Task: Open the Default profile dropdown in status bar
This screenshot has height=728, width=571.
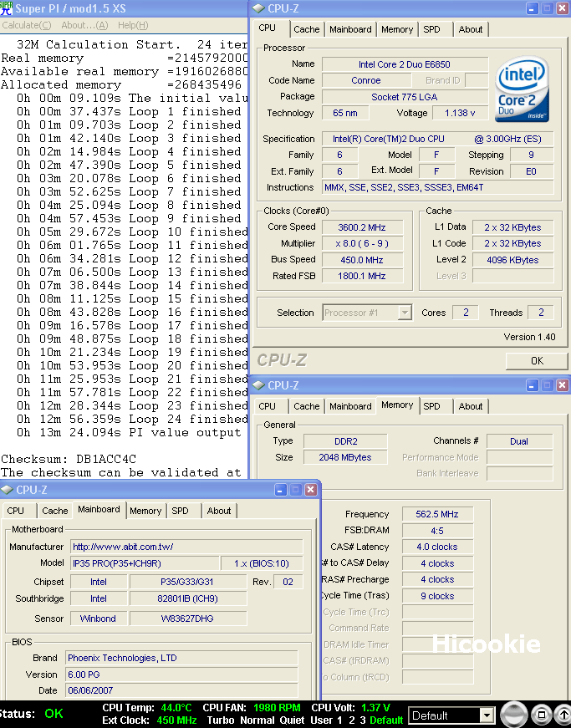Action: pos(486,715)
